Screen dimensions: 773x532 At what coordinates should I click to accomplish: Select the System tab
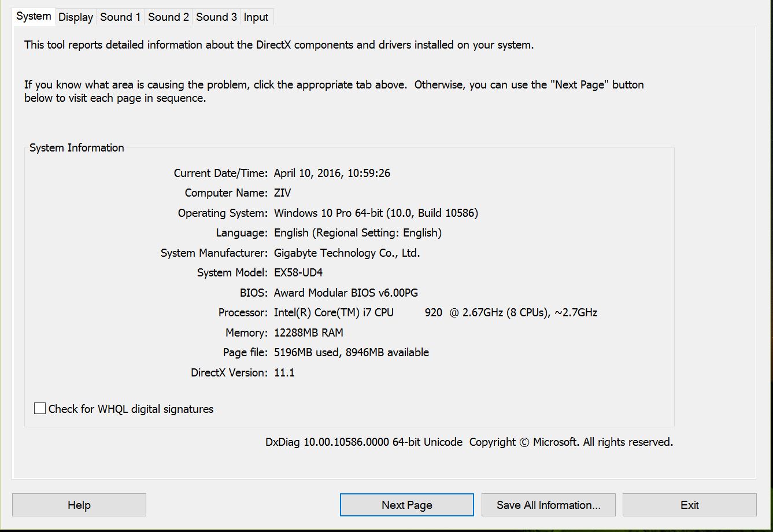34,16
